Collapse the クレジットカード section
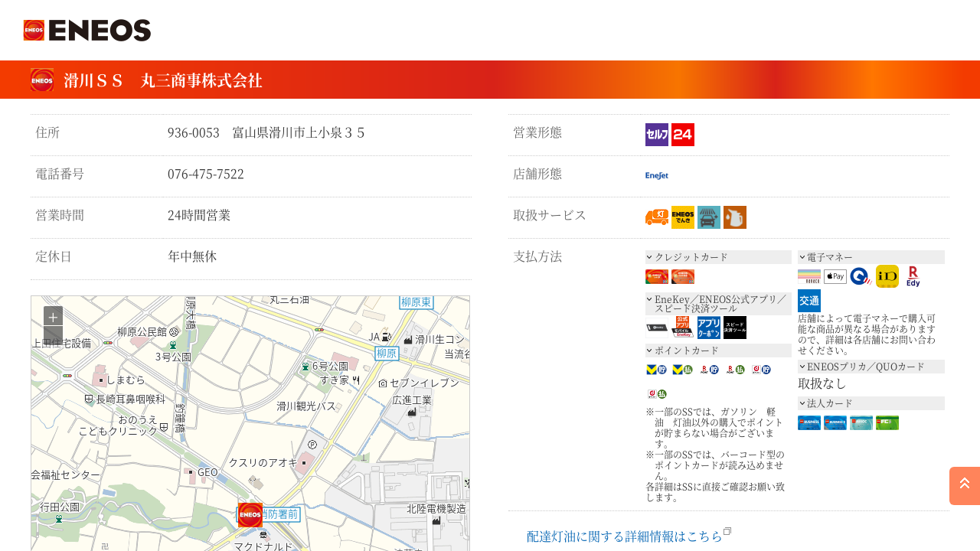Image resolution: width=980 pixels, height=551 pixels. coord(718,257)
